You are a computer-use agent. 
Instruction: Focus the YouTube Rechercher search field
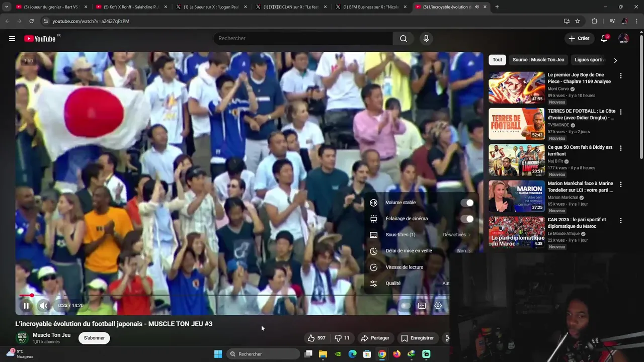(303, 39)
